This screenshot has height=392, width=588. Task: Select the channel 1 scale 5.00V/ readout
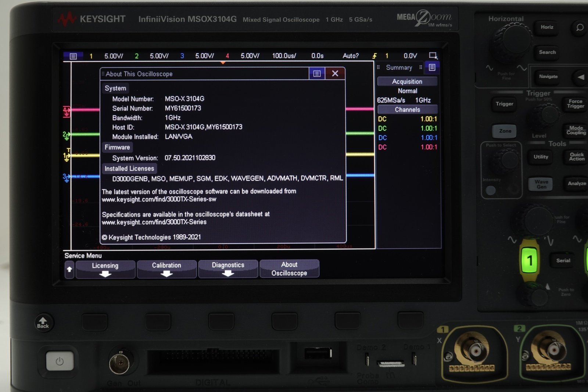114,56
